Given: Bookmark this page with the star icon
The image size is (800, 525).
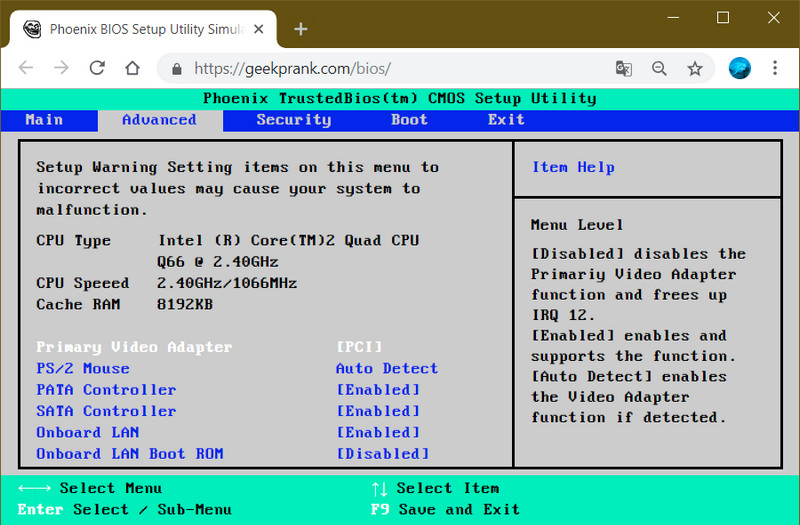Looking at the screenshot, I should click(x=695, y=68).
